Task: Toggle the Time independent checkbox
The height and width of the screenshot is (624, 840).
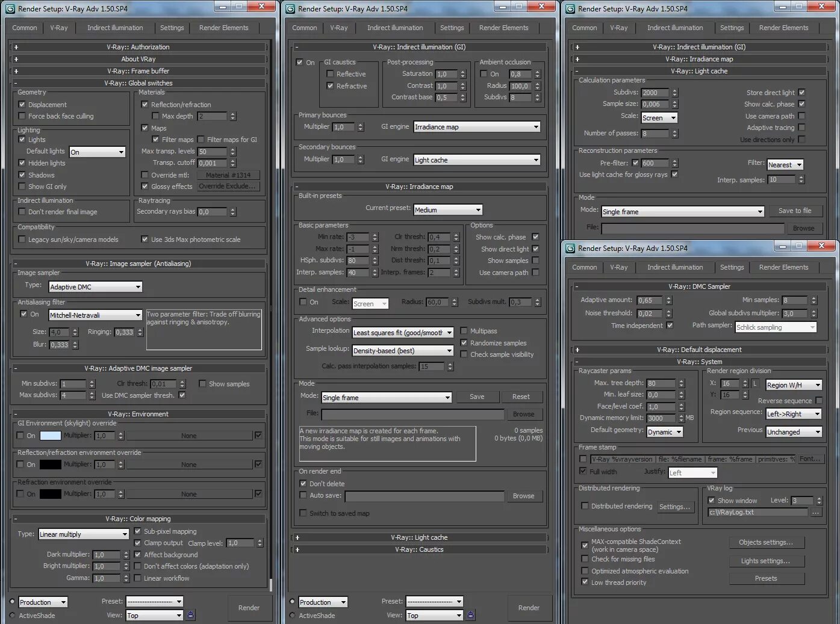Action: click(670, 326)
